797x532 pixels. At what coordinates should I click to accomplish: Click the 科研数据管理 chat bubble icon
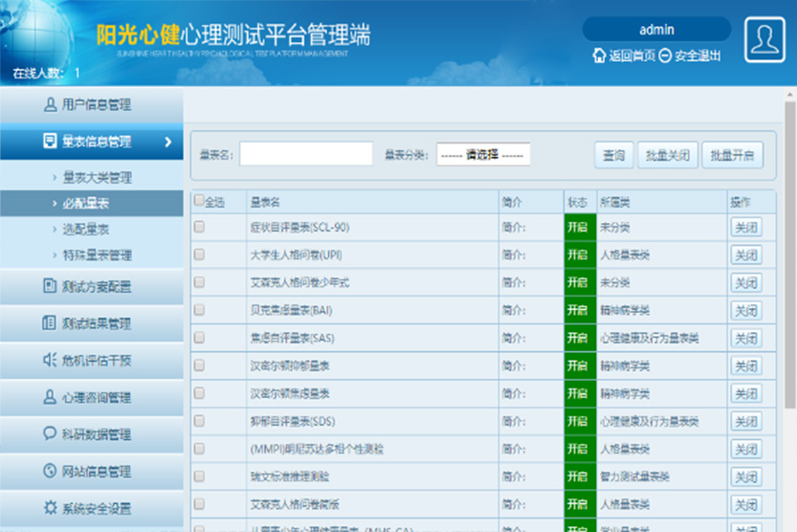point(51,433)
